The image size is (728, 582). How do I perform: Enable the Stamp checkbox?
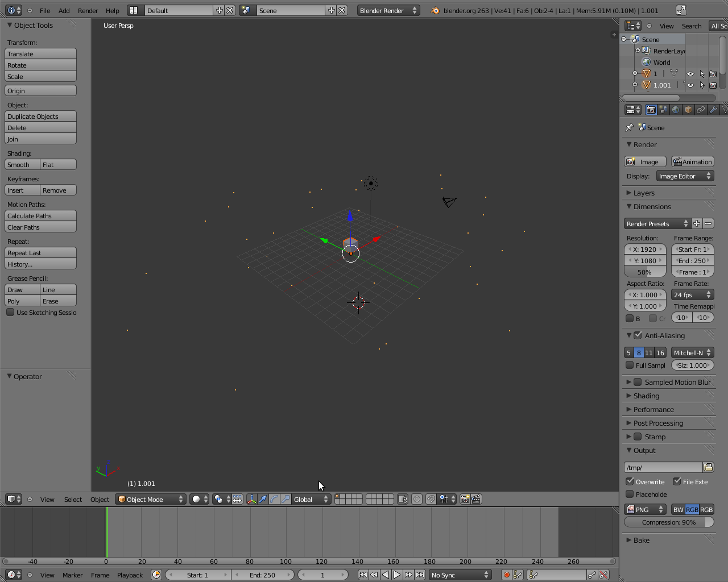coord(638,436)
